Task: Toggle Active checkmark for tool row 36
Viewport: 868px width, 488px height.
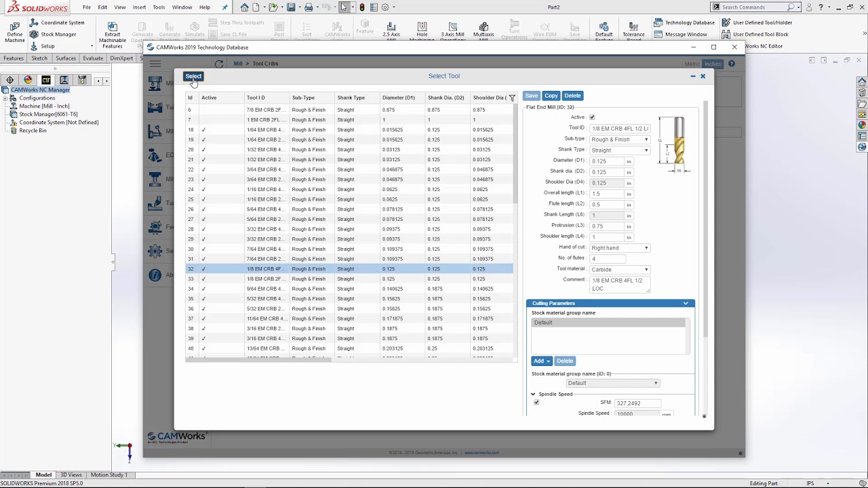Action: coord(203,308)
